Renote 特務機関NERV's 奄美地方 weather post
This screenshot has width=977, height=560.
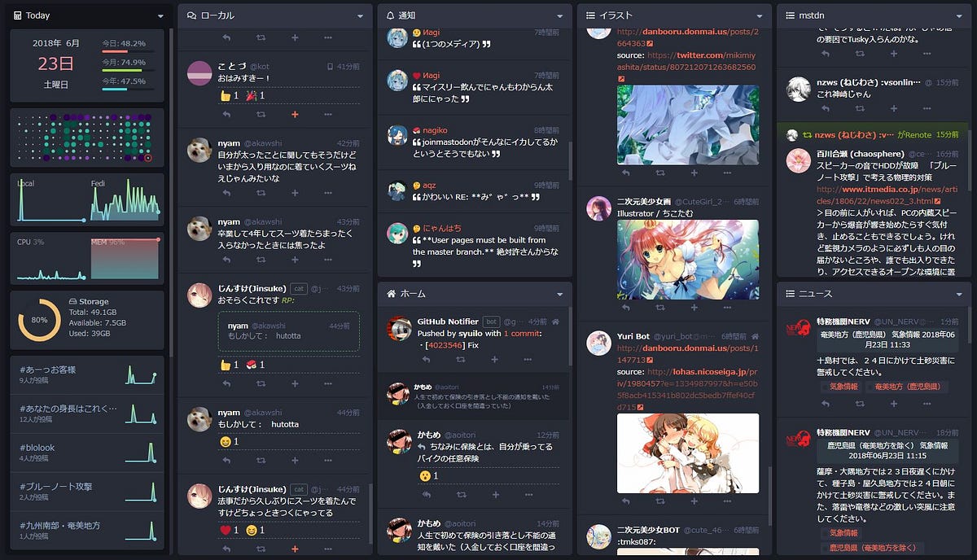click(859, 403)
